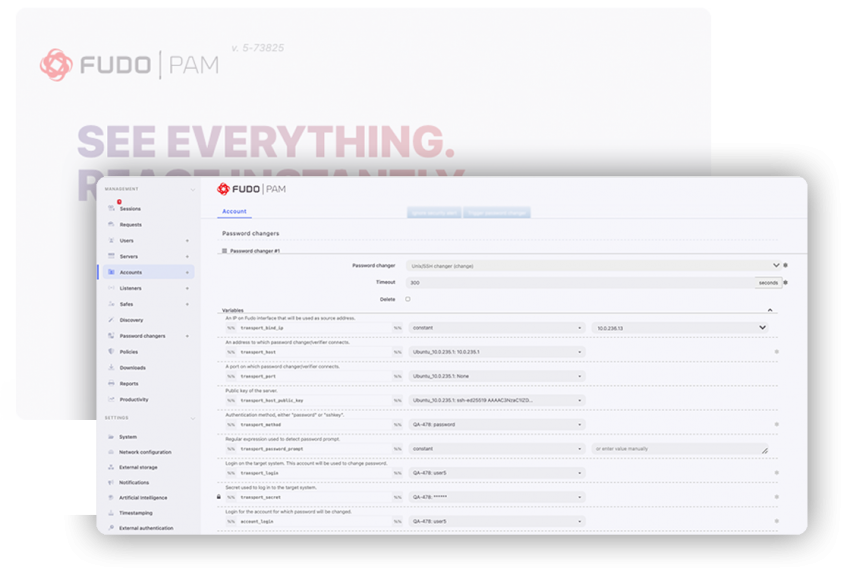850x581 pixels.
Task: Click the 'or enter value manually' field
Action: [x=680, y=449]
